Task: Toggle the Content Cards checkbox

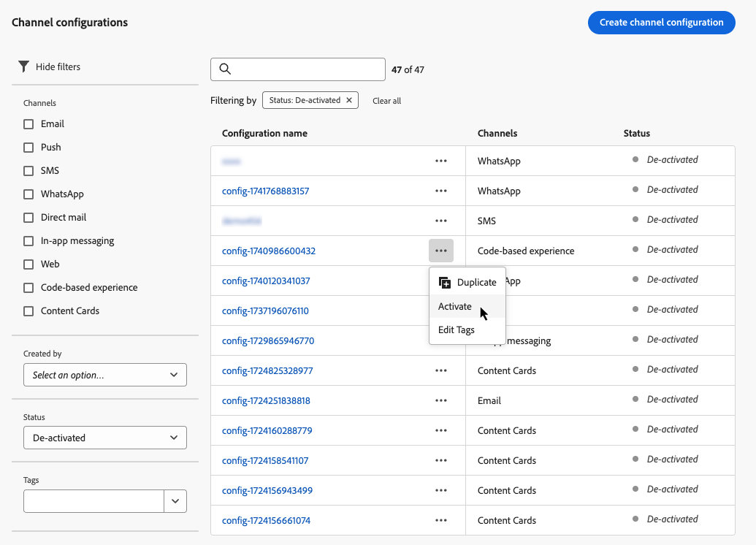Action: (28, 311)
